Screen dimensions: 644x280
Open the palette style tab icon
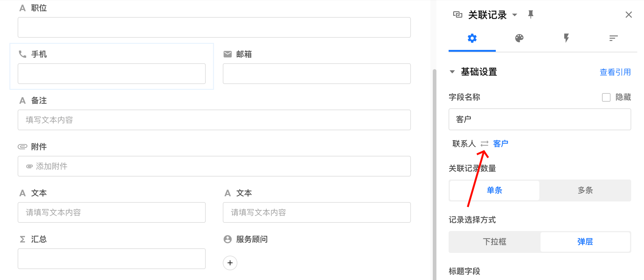tap(519, 38)
